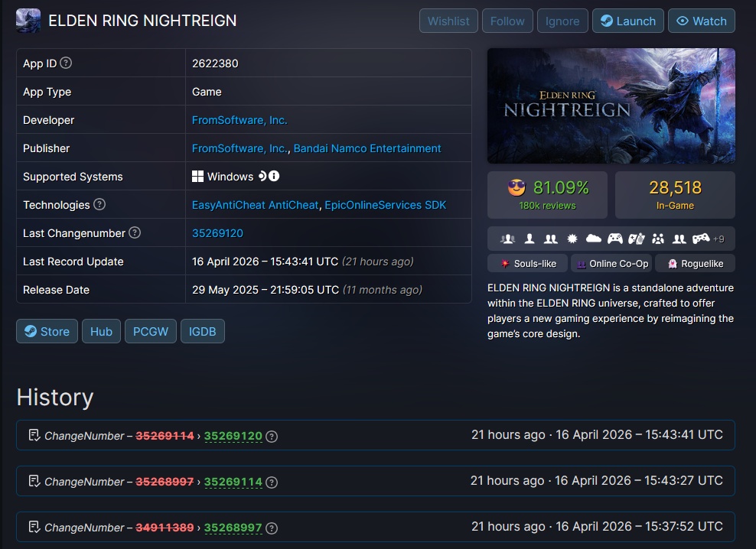This screenshot has width=756, height=549.
Task: Click the App ID value 2622380
Action: 215,63
